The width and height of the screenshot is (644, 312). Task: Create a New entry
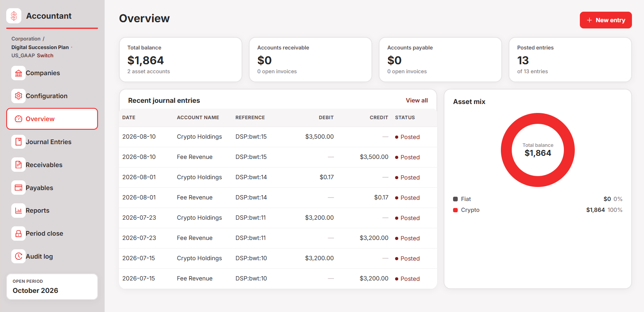click(605, 20)
